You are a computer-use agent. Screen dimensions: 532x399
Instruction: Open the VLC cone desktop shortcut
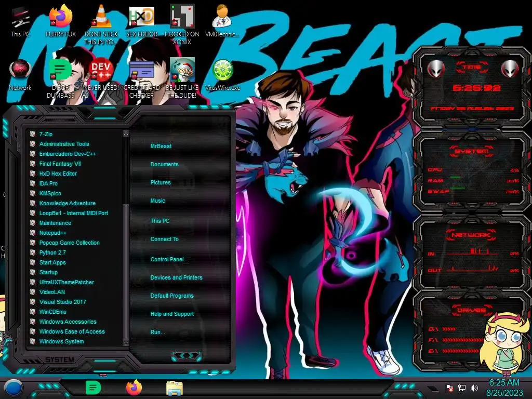coord(101,24)
